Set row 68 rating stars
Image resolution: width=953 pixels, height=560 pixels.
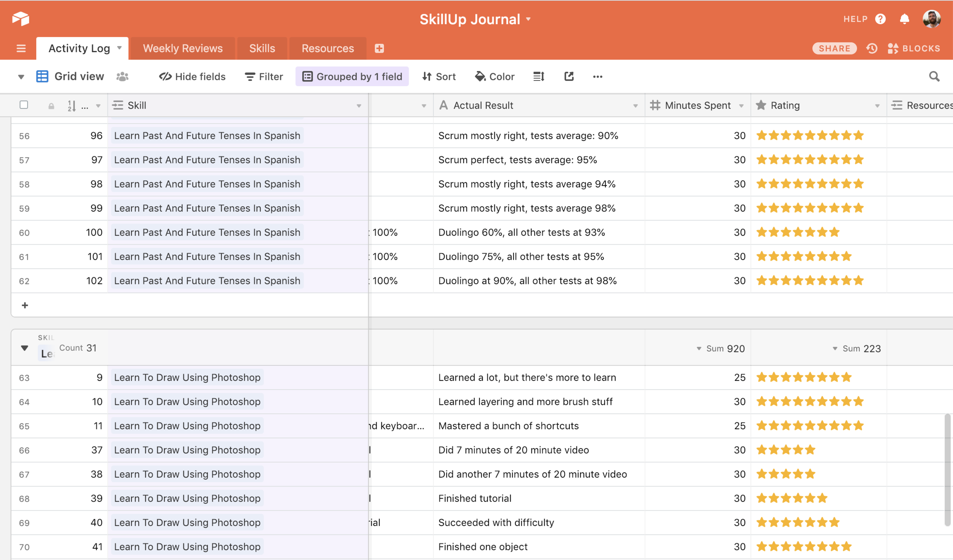coord(792,498)
